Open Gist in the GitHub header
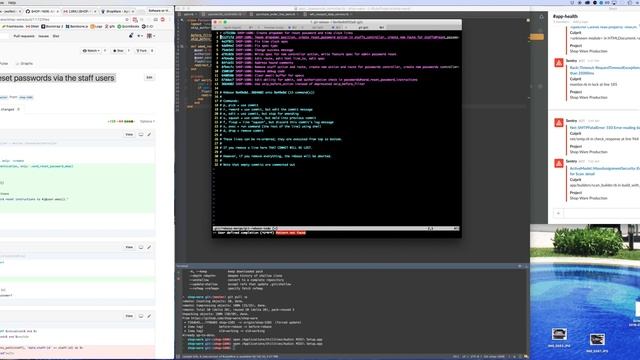The height and width of the screenshot is (360, 640). point(56,36)
